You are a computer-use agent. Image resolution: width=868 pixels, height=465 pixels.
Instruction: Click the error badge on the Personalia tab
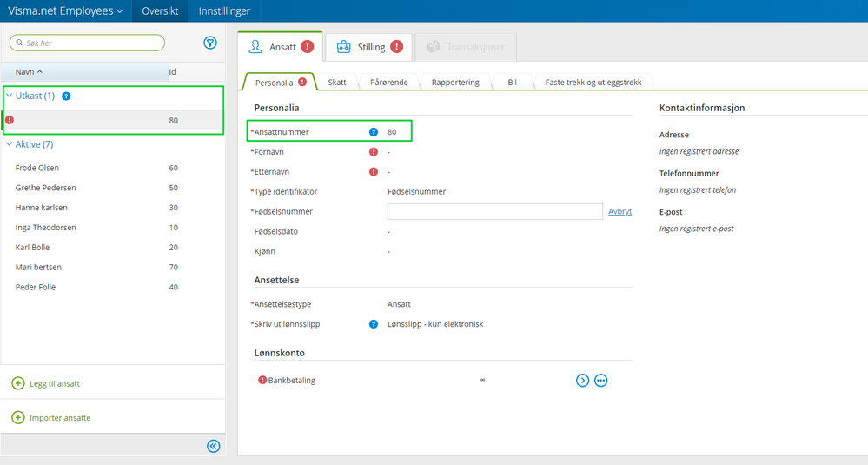302,82
